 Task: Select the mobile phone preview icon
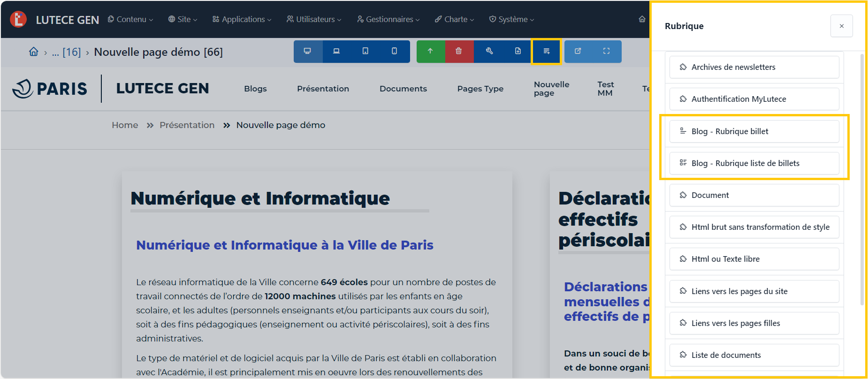pos(395,51)
